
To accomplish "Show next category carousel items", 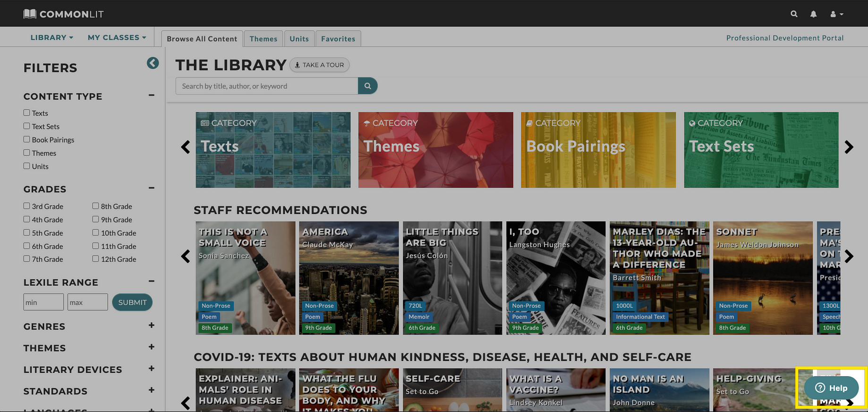I will pos(849,147).
